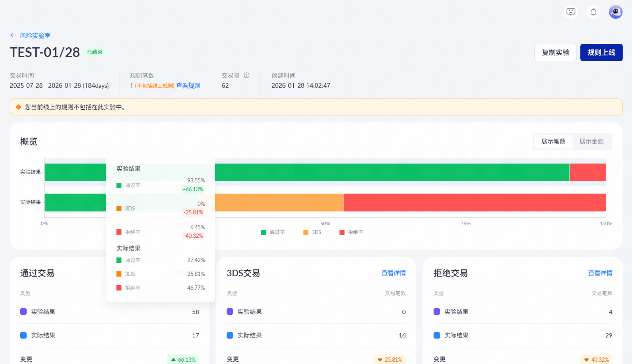The height and width of the screenshot is (364, 632).
Task: Click the 实验结果 y-axis label
Action: tap(30, 172)
